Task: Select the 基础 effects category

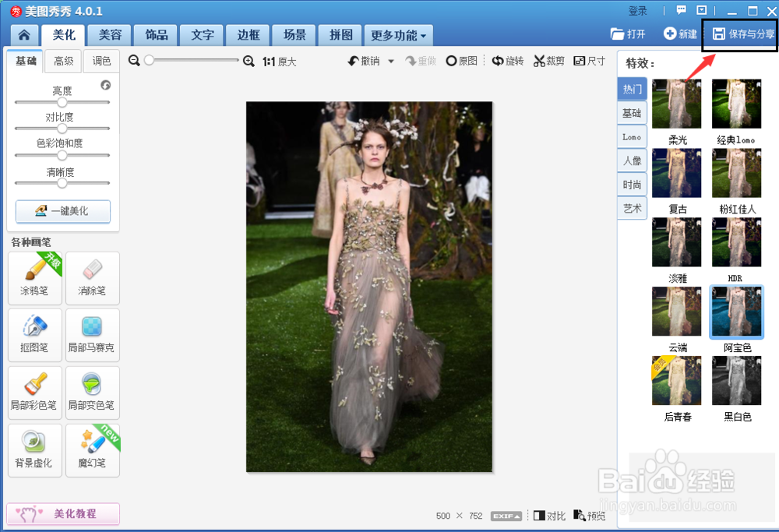Action: [x=633, y=113]
